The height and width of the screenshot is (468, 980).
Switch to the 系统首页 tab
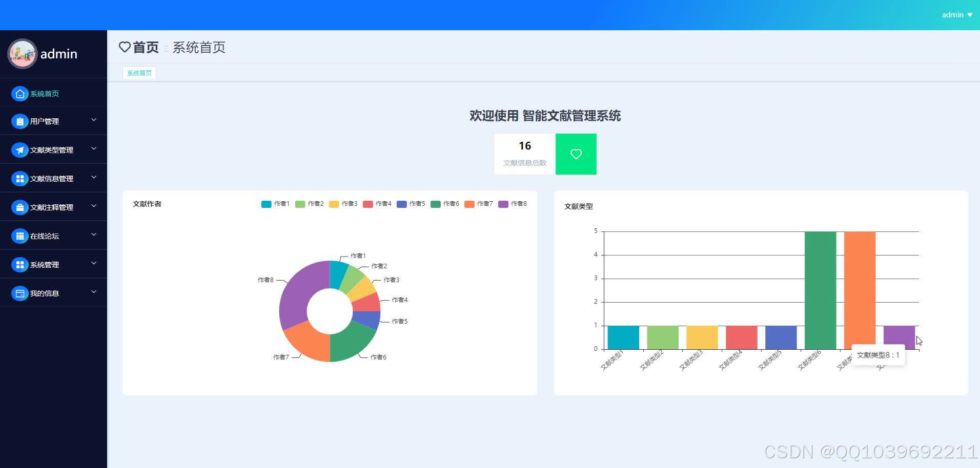pos(139,72)
